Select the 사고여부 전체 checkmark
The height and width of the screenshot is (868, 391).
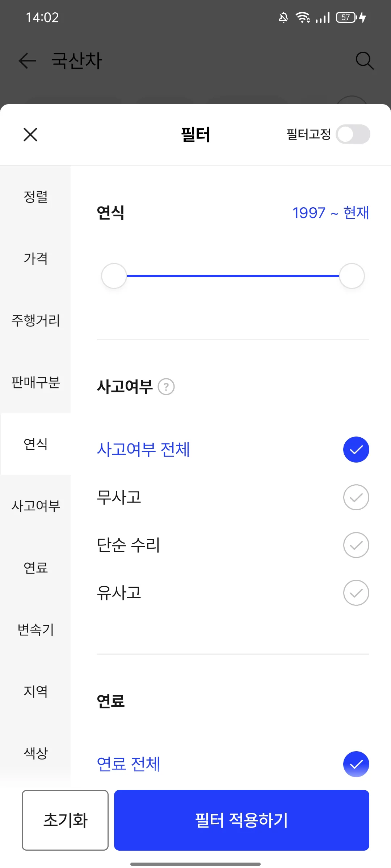click(356, 450)
